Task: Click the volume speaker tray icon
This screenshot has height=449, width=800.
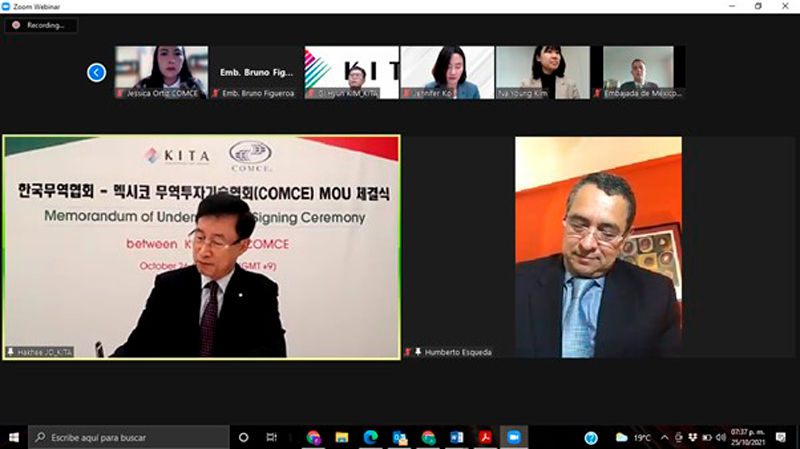Action: pyautogui.click(x=720, y=438)
